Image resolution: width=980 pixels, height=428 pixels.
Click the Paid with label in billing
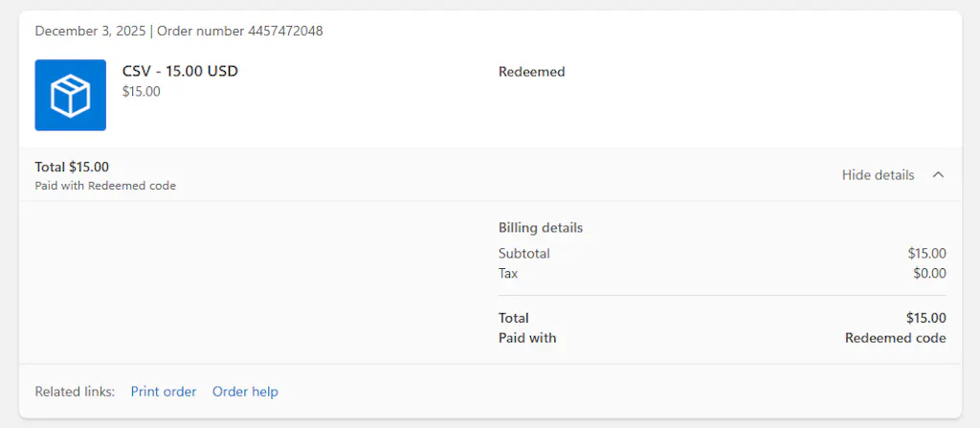527,339
